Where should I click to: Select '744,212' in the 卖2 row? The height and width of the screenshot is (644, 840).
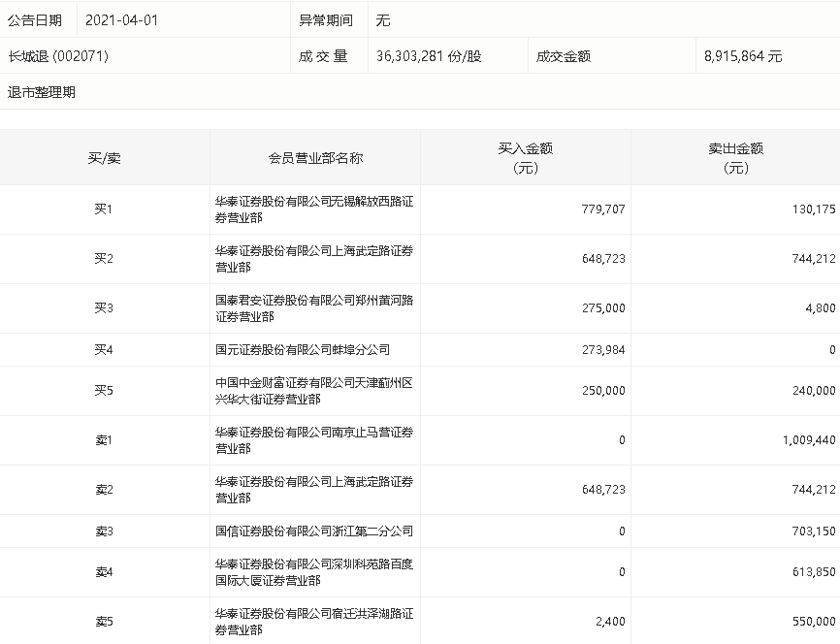(x=814, y=490)
